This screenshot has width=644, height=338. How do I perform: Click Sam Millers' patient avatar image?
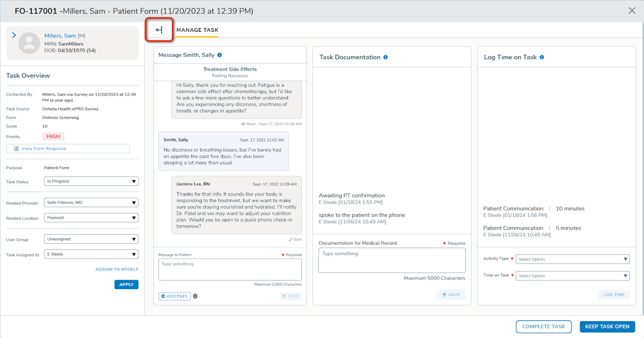[x=29, y=43]
